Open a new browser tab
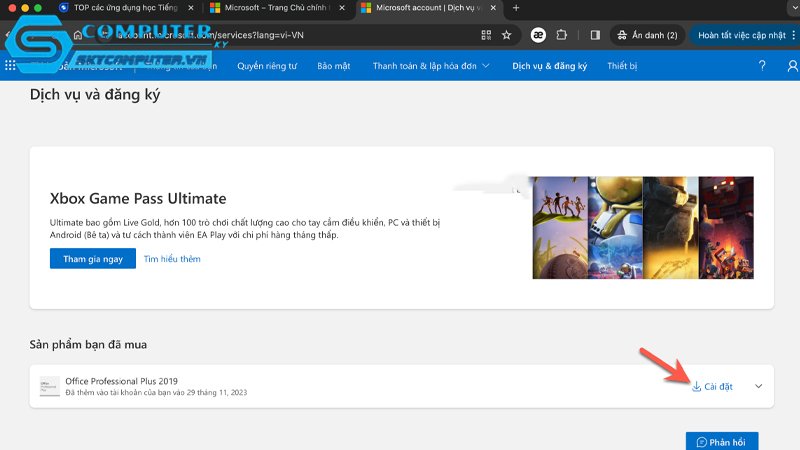The image size is (800, 450). tap(516, 8)
